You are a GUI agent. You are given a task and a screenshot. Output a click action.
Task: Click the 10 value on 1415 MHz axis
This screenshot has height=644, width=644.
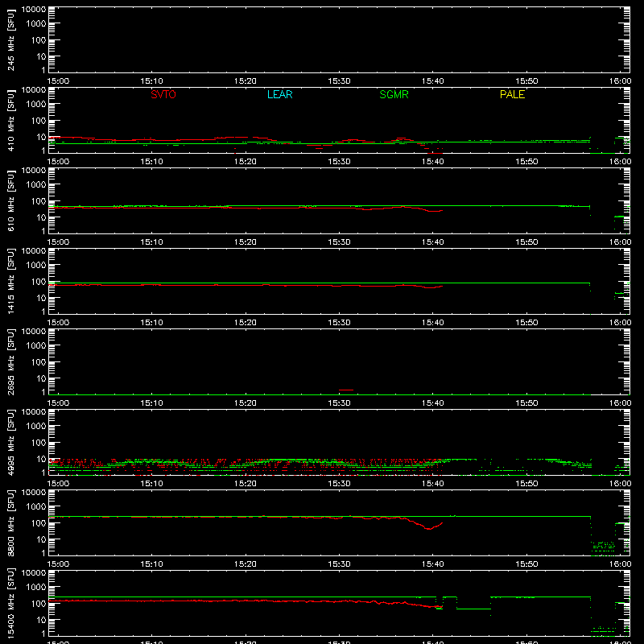[42, 298]
